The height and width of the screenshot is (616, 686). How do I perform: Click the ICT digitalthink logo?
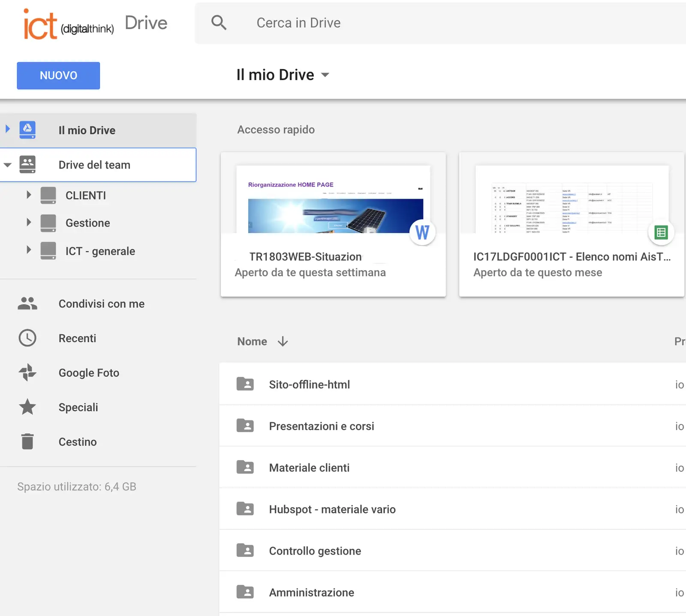pyautogui.click(x=69, y=24)
